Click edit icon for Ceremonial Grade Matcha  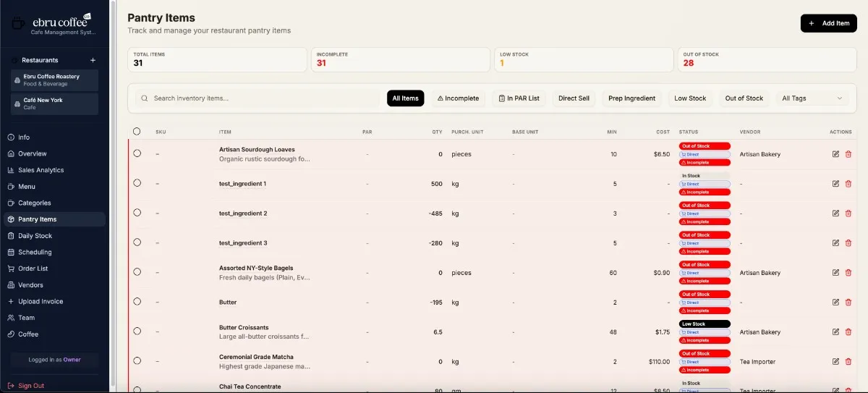pos(835,362)
